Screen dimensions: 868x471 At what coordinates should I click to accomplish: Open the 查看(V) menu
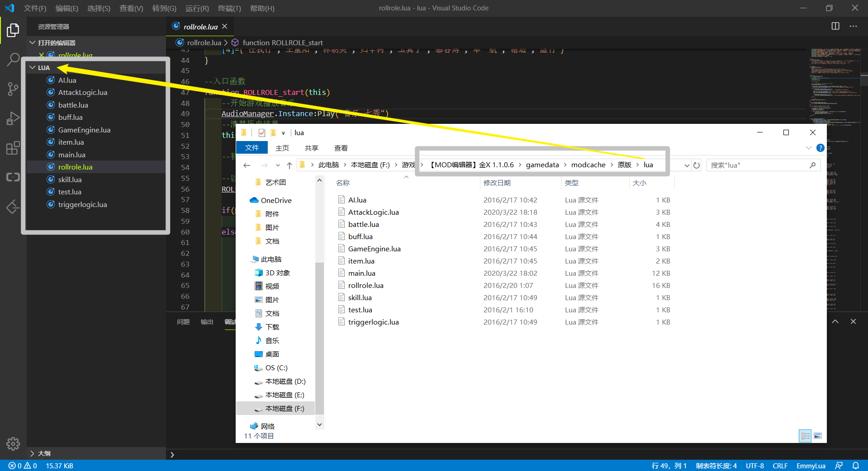coord(131,8)
